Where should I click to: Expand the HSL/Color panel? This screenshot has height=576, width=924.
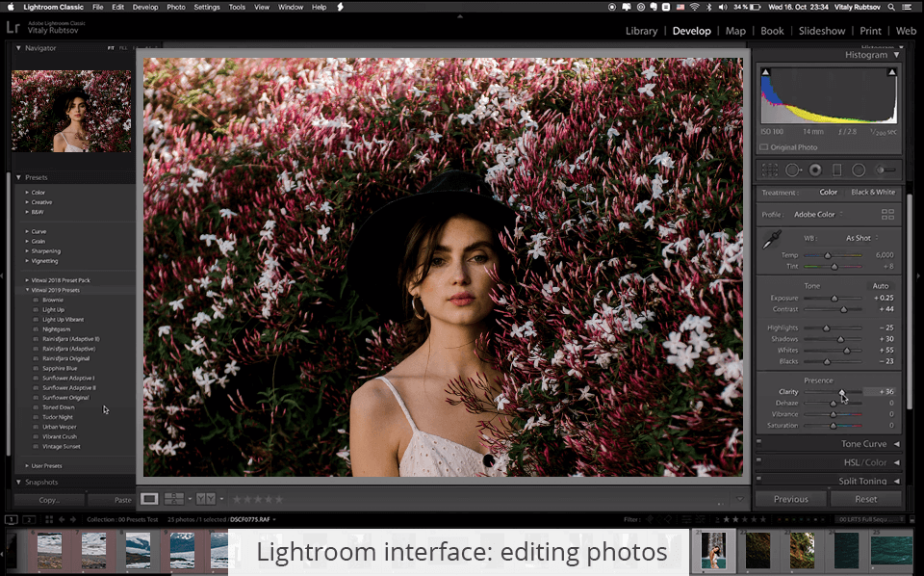click(x=896, y=462)
